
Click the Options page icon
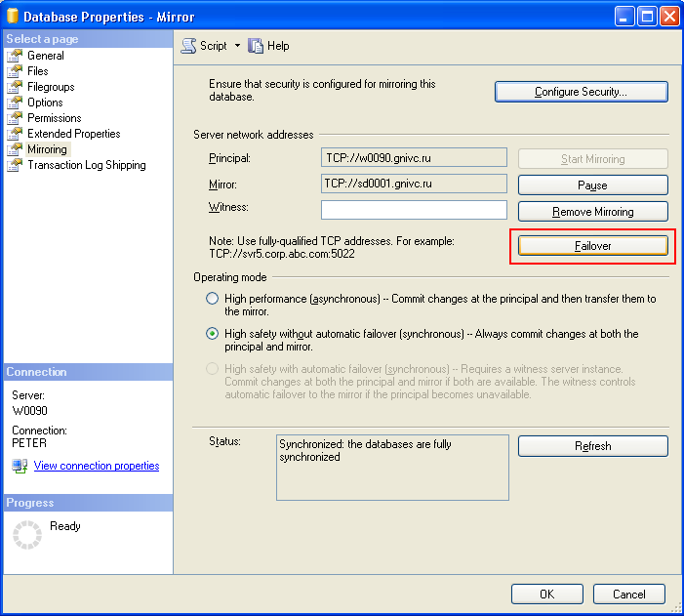[15, 103]
